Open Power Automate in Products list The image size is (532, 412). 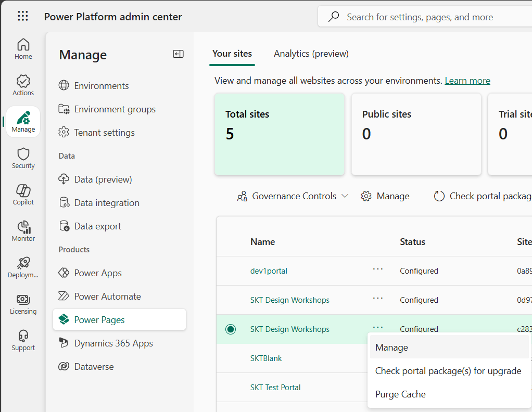pyautogui.click(x=107, y=297)
